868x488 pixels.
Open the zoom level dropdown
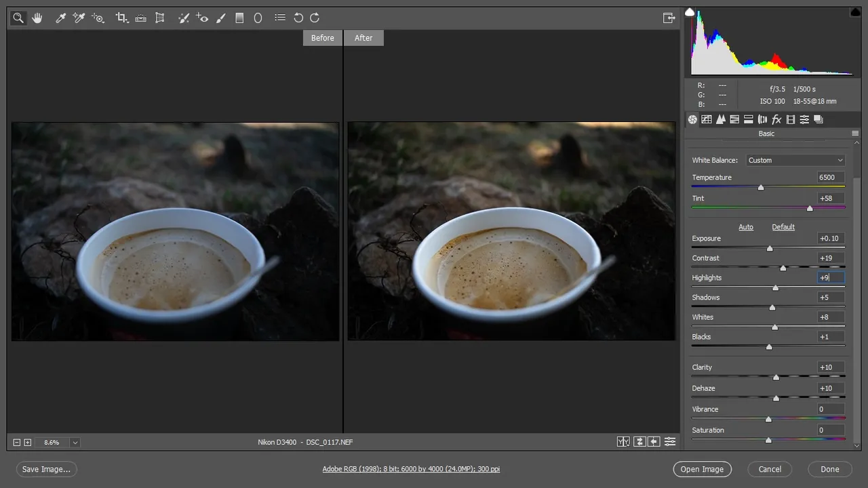(75, 443)
